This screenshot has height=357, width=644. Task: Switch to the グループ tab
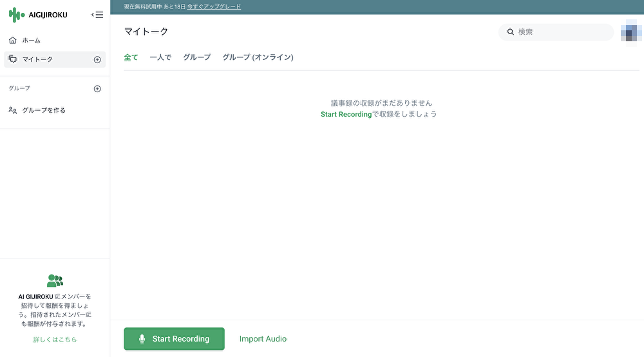coord(196,57)
